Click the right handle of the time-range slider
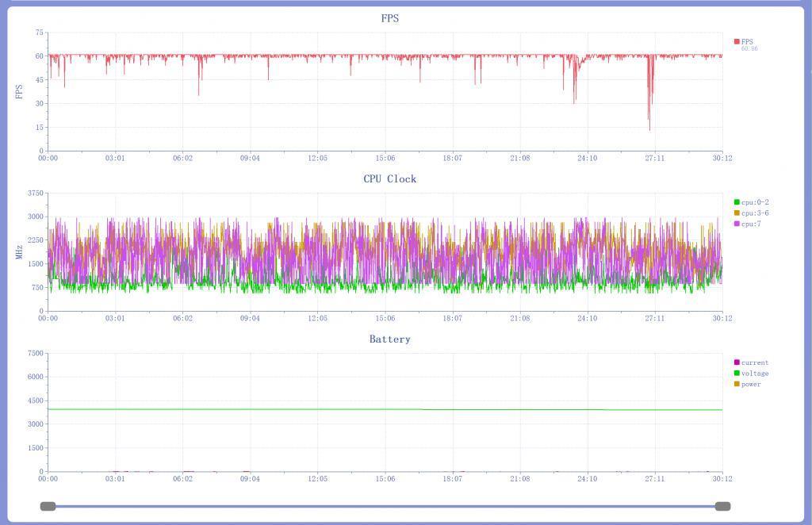This screenshot has height=525, width=812. tap(722, 506)
